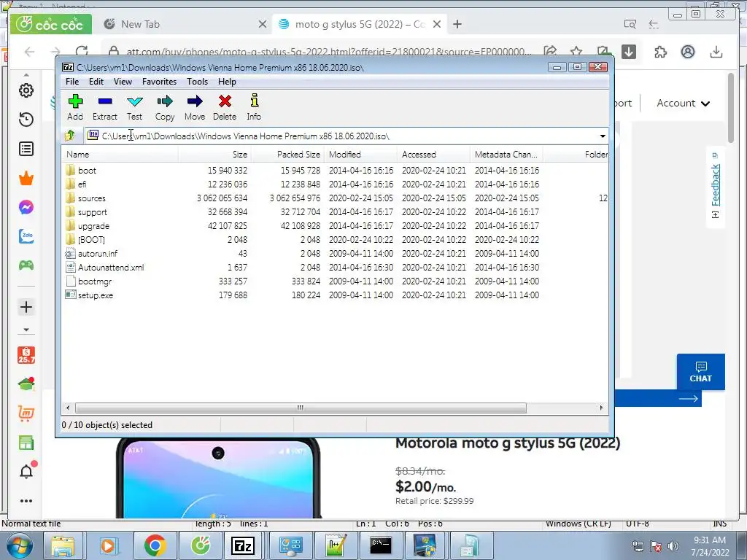Close the moto g stylus browser tab

pos(437,24)
